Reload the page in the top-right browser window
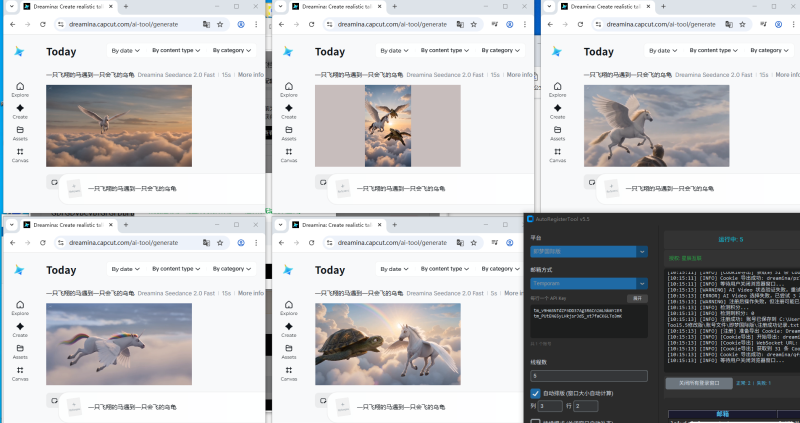This screenshot has width=800, height=423. click(x=580, y=24)
